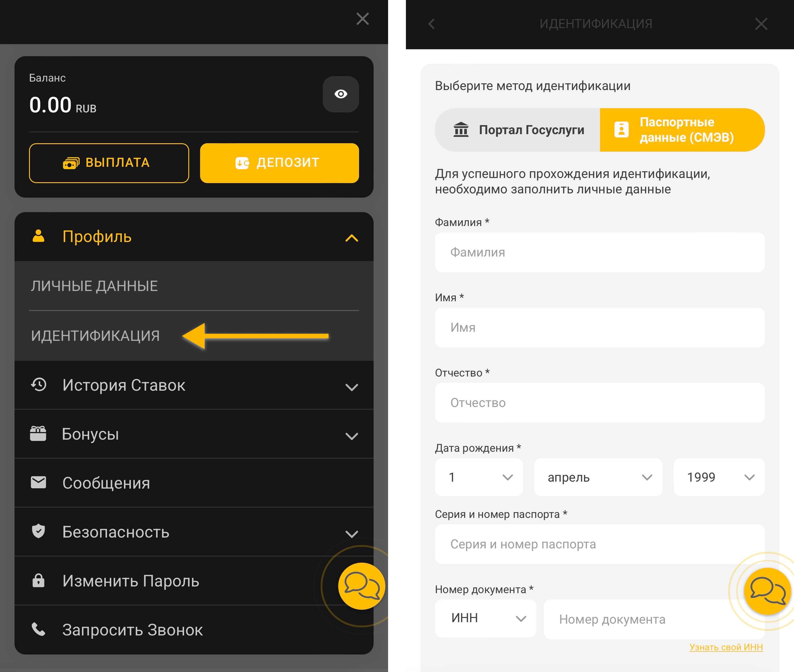Click the Сообщения envelope icon
Screen dimensions: 794x672
[x=38, y=482]
